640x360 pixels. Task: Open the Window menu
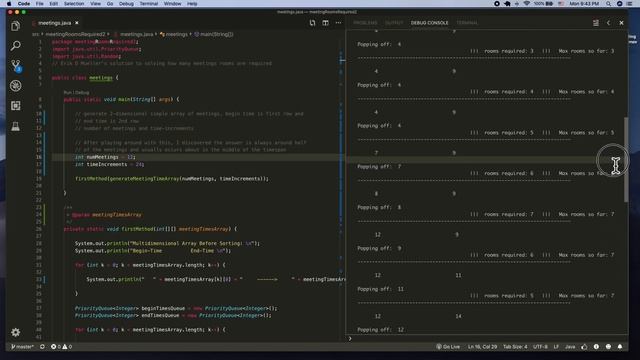coord(172,4)
